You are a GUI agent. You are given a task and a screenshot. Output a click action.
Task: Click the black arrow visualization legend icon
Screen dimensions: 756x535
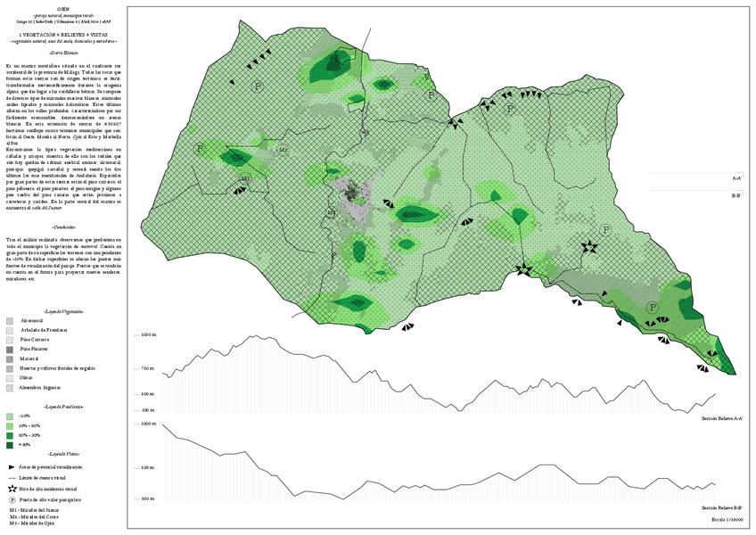(11, 467)
